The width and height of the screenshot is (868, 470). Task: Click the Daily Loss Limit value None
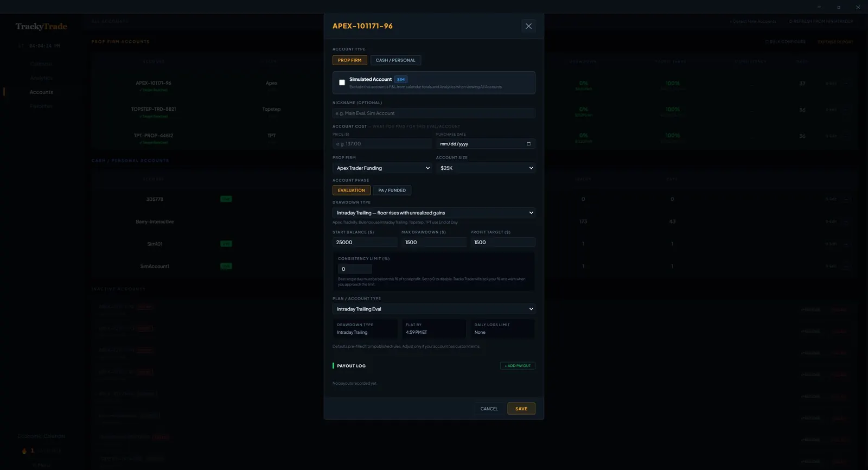point(480,333)
